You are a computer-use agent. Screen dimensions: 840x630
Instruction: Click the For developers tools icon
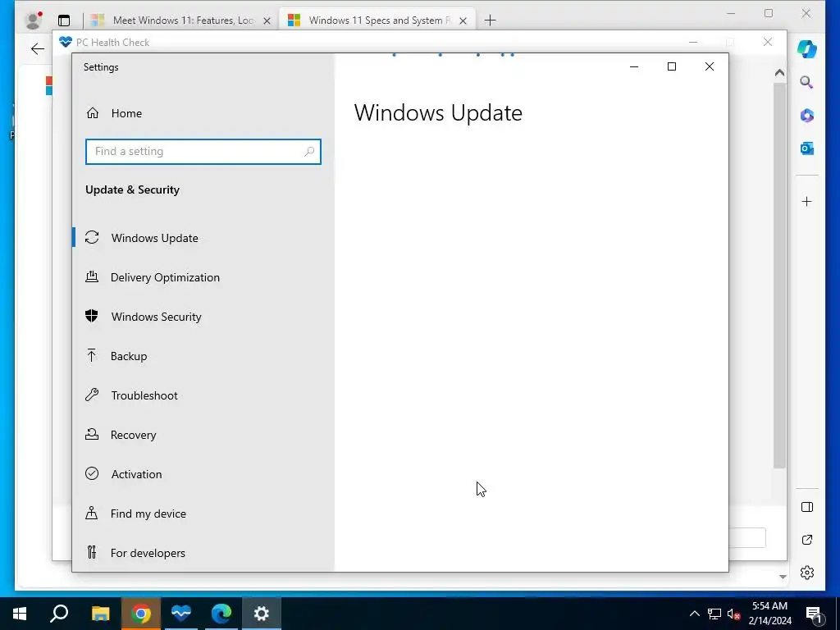92,552
